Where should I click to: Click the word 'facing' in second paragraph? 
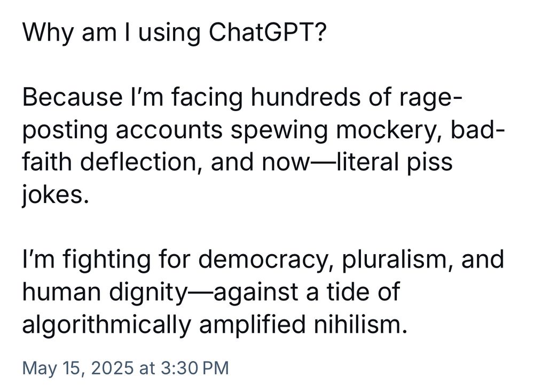pyautogui.click(x=207, y=97)
